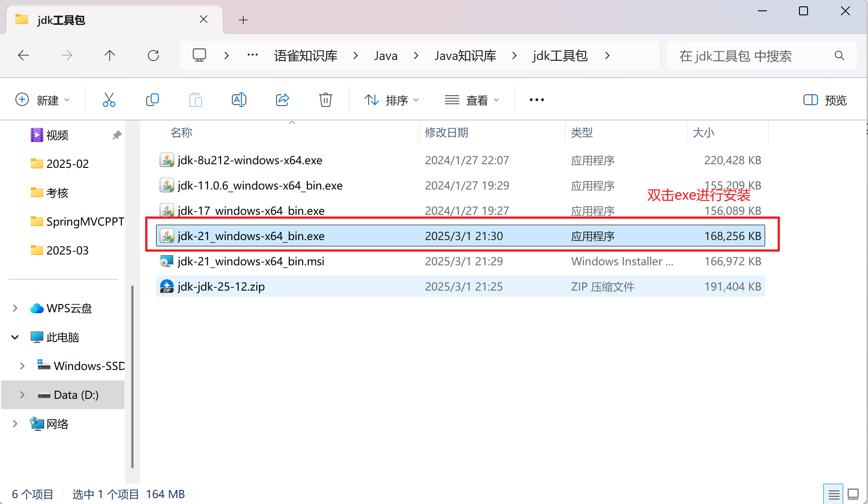Click the 168,256 KB size cell

pos(733,236)
